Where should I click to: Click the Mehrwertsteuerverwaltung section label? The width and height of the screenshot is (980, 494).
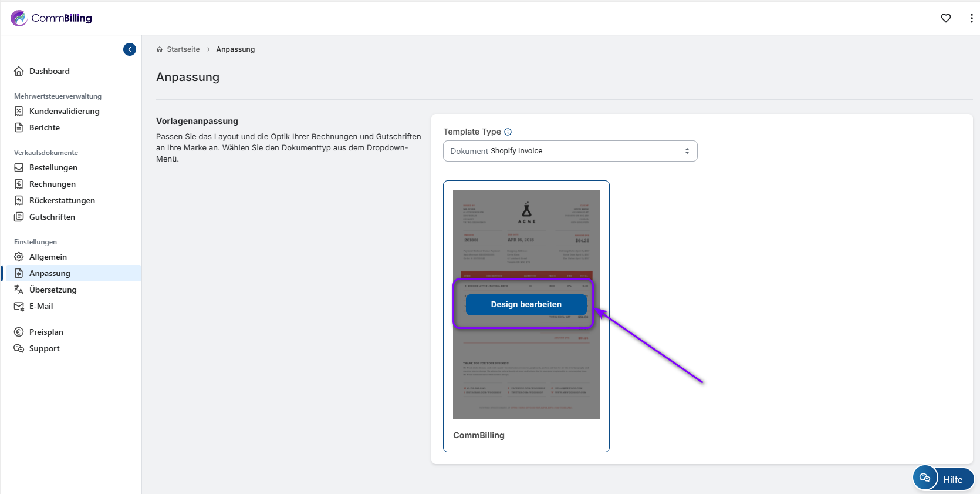point(58,96)
